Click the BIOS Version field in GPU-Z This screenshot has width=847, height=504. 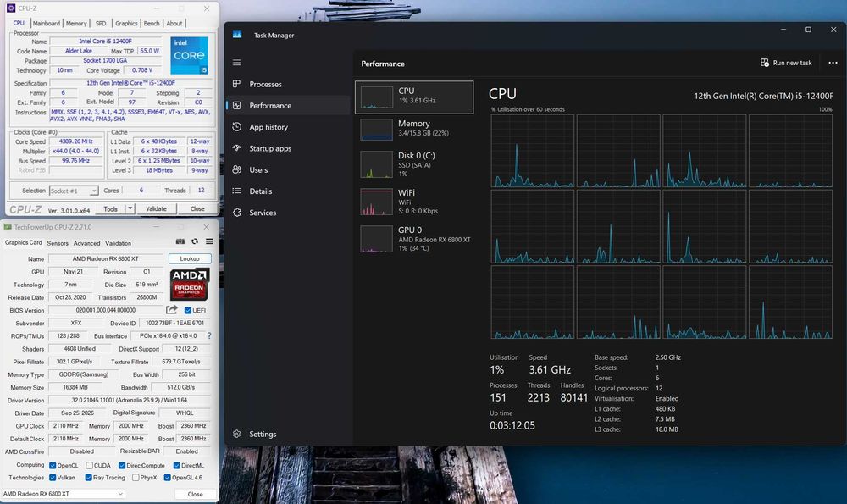point(106,310)
